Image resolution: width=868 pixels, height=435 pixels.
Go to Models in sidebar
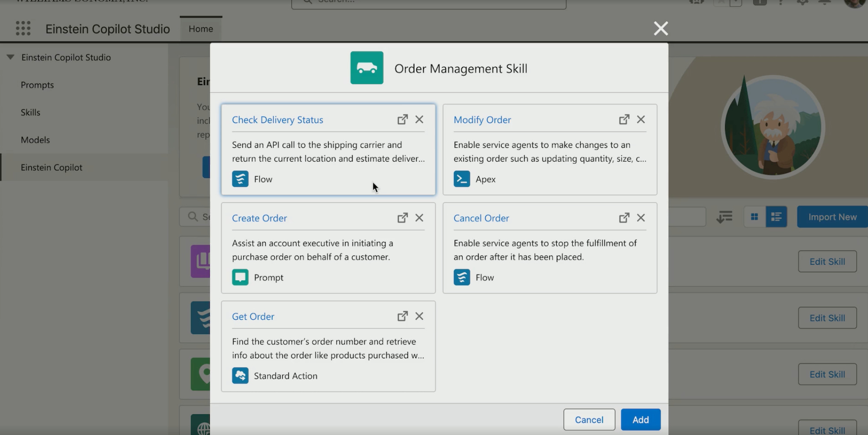click(36, 140)
